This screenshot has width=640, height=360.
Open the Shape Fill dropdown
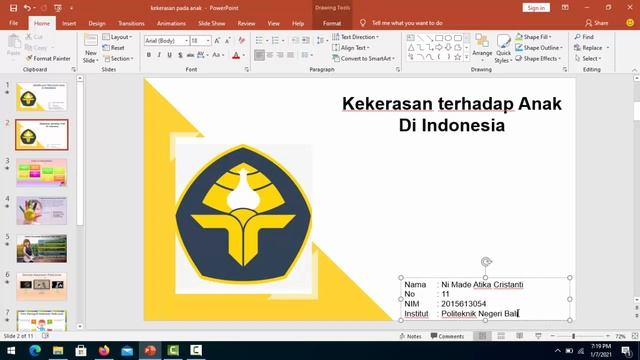click(533, 37)
